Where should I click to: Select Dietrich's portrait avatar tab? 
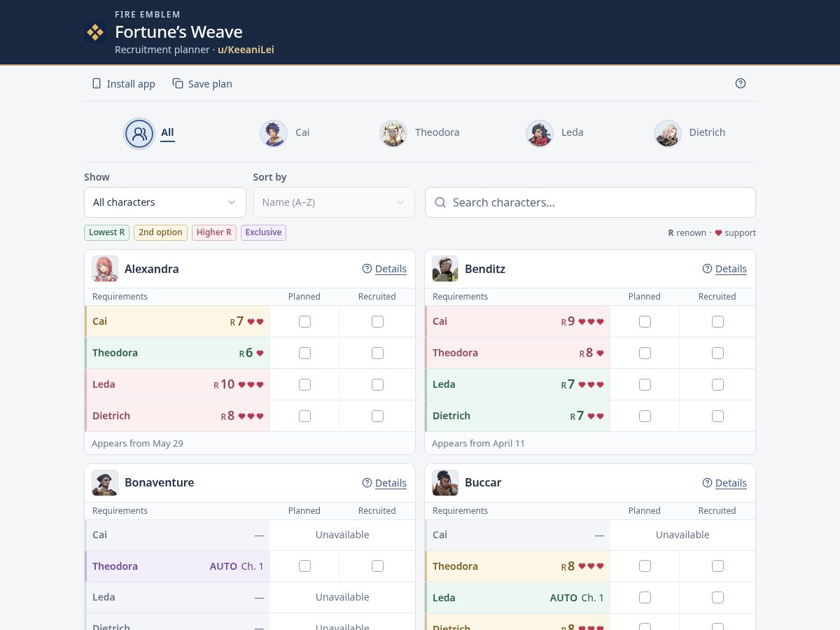(668, 133)
